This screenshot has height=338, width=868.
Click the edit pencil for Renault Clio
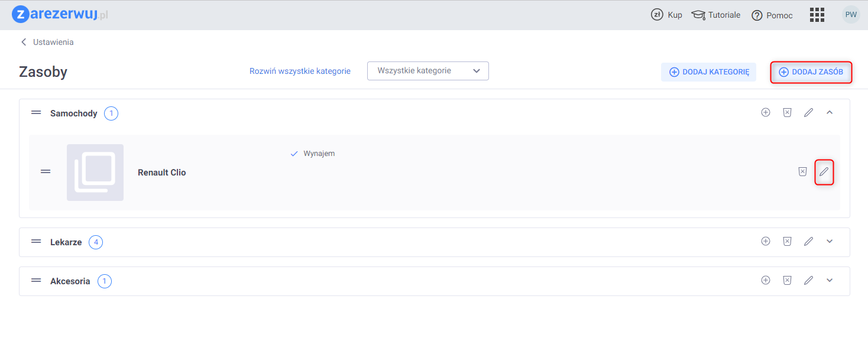pyautogui.click(x=824, y=172)
